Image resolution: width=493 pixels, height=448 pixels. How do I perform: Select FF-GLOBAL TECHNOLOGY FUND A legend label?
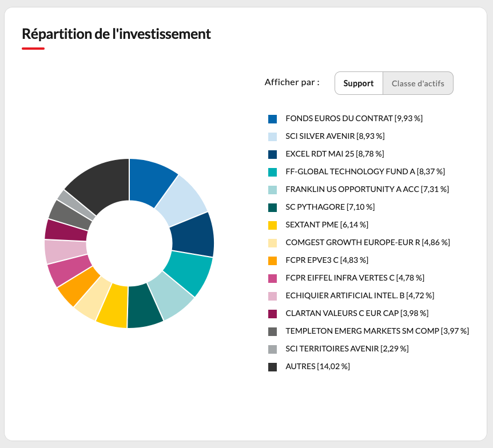pos(365,171)
